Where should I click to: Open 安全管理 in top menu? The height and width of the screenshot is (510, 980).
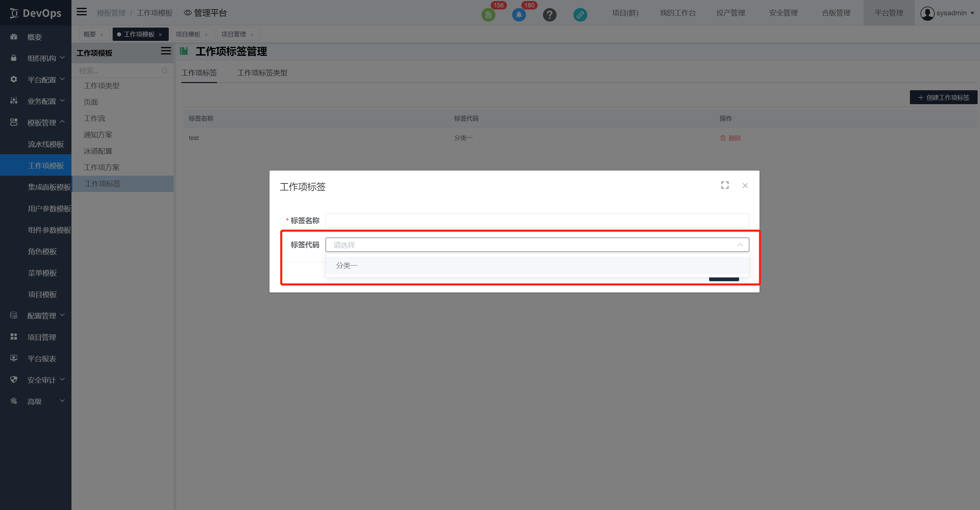(x=783, y=13)
